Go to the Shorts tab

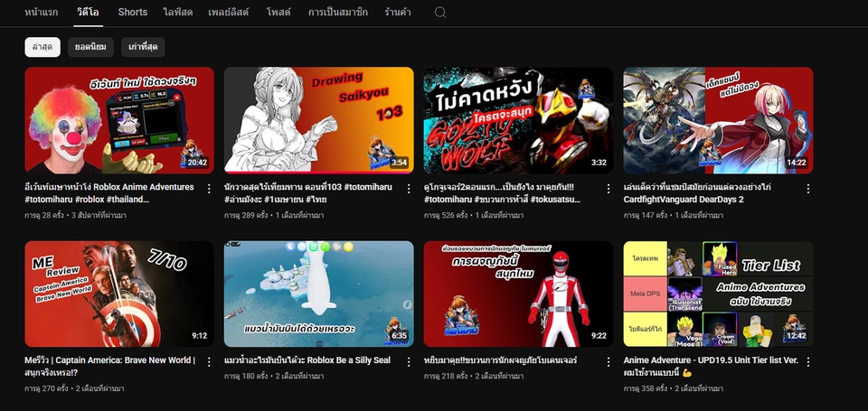point(133,12)
